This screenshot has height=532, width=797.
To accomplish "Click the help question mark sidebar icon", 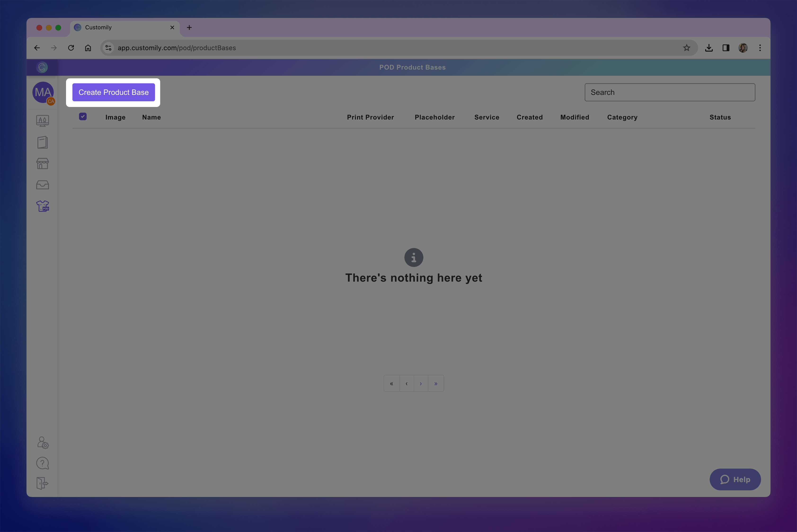I will click(x=43, y=463).
